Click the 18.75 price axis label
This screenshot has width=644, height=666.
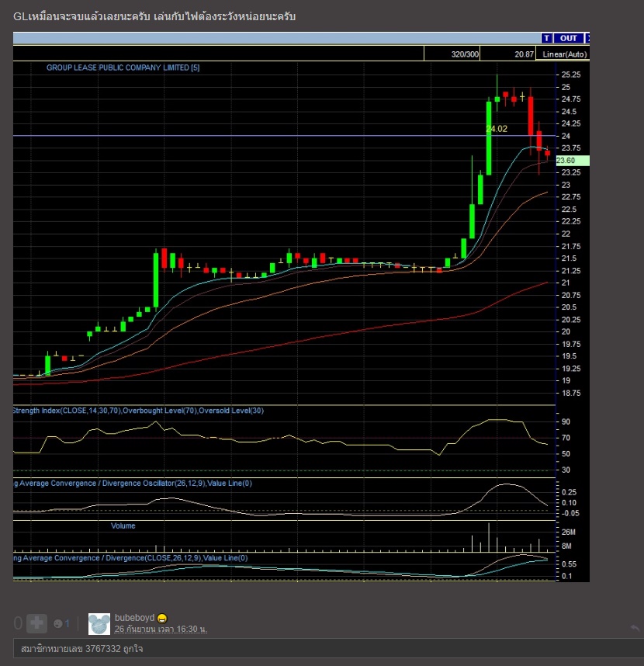click(x=571, y=394)
